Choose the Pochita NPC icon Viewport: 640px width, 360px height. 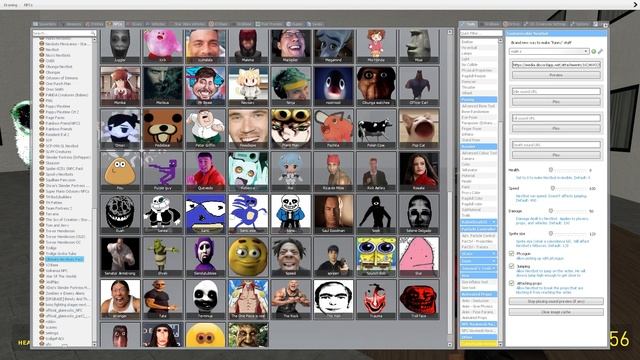333,129
